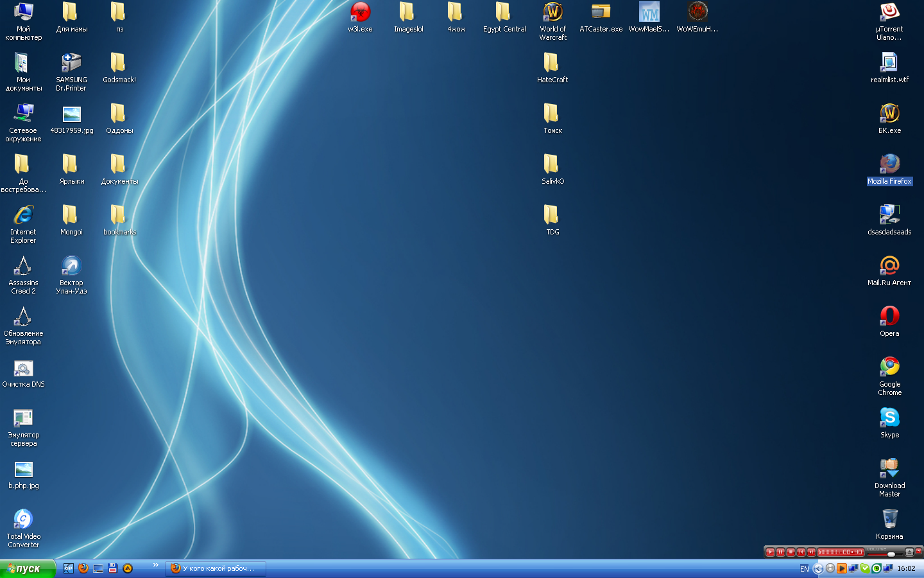This screenshot has height=578, width=924.
Task: Pause playback in the mini player
Action: click(x=780, y=552)
